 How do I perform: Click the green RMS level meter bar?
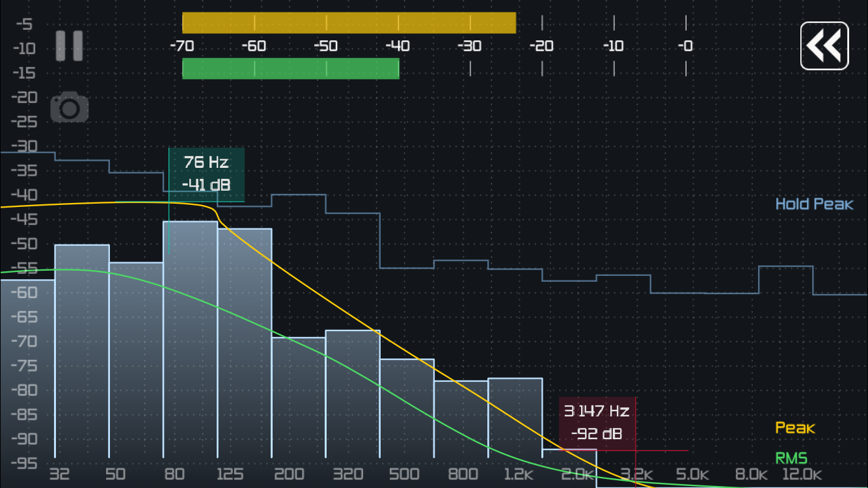290,68
